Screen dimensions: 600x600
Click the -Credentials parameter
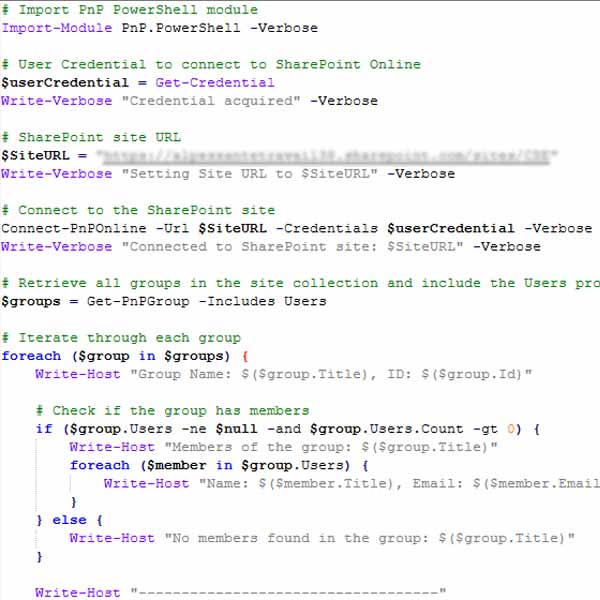tap(326, 228)
